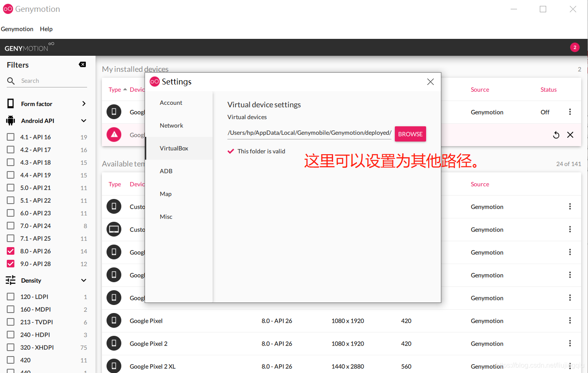
Task: Collapse the Density filter section
Action: click(x=84, y=280)
